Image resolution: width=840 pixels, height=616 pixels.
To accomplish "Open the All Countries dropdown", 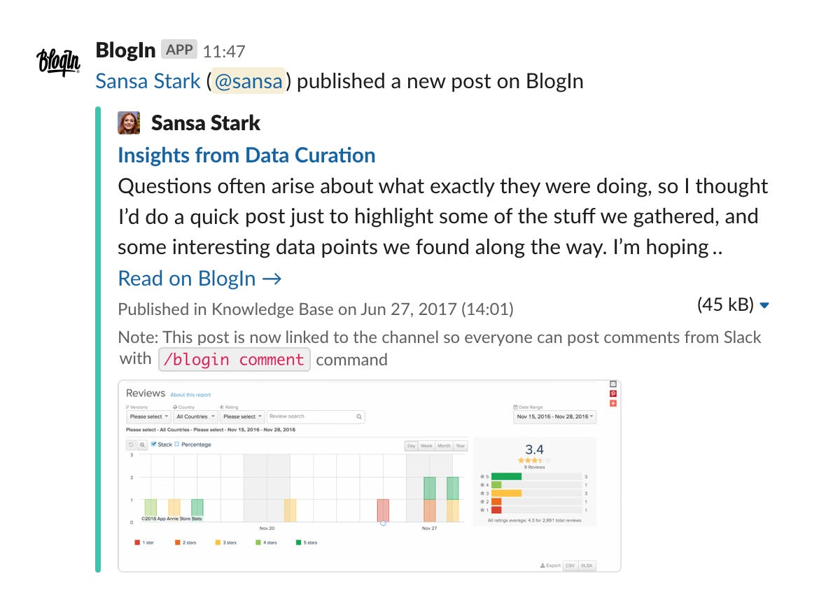I will tap(195, 416).
